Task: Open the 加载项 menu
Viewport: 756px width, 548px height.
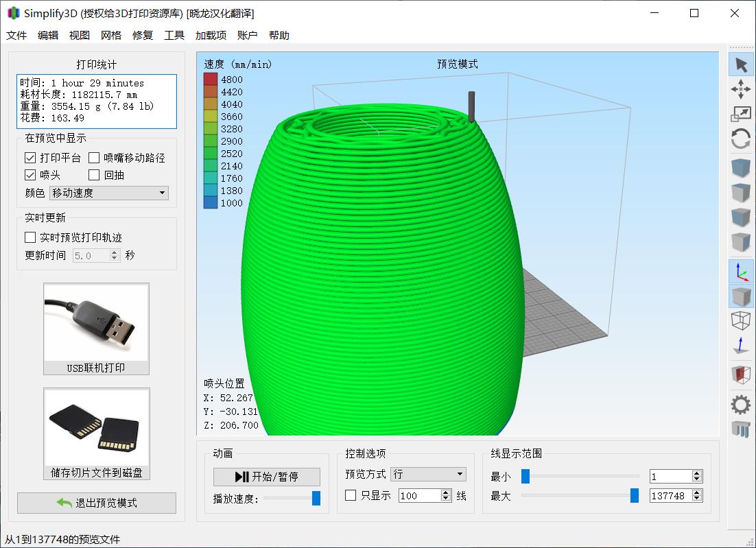Action: pyautogui.click(x=211, y=36)
